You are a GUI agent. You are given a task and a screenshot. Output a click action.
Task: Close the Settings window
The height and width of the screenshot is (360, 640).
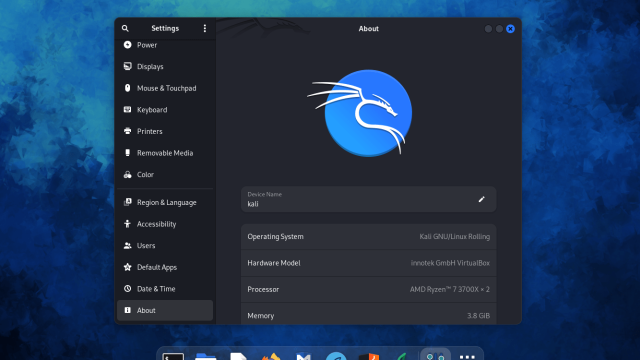[x=510, y=29]
